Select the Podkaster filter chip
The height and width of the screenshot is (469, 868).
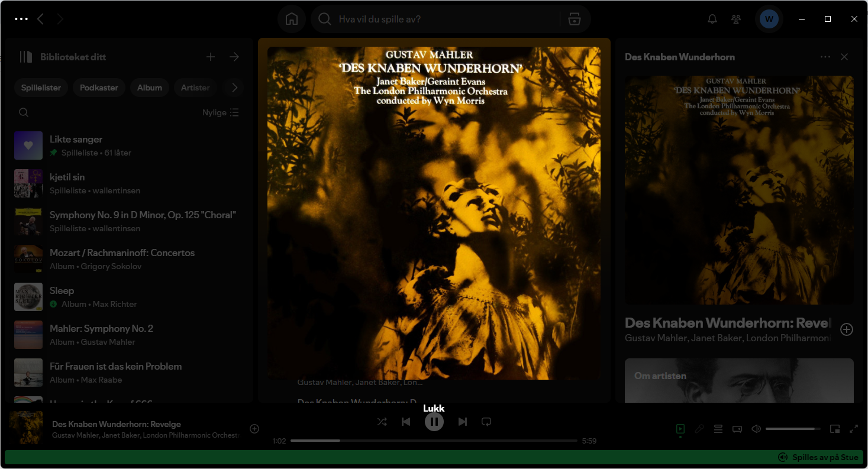99,88
